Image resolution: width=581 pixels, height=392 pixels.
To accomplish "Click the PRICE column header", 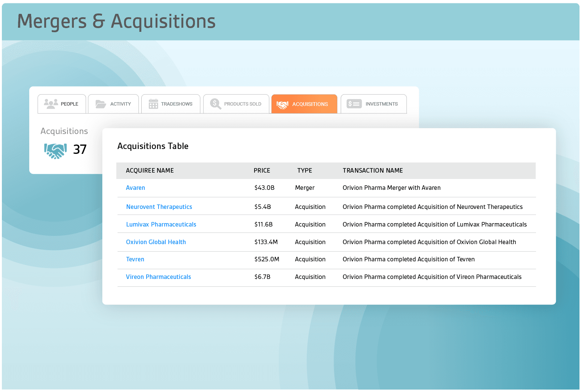I will click(262, 171).
